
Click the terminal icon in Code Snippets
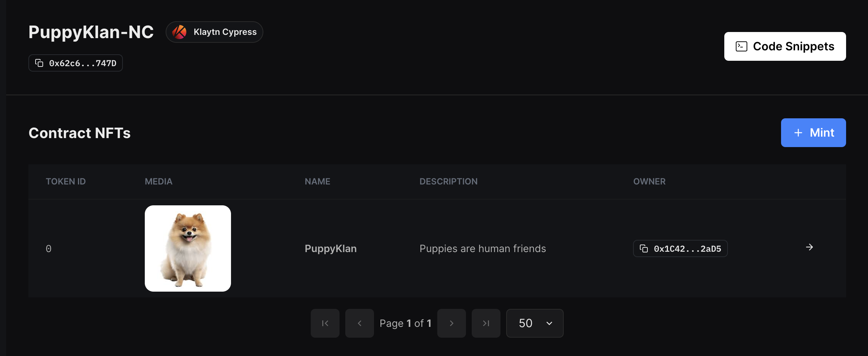coord(741,46)
